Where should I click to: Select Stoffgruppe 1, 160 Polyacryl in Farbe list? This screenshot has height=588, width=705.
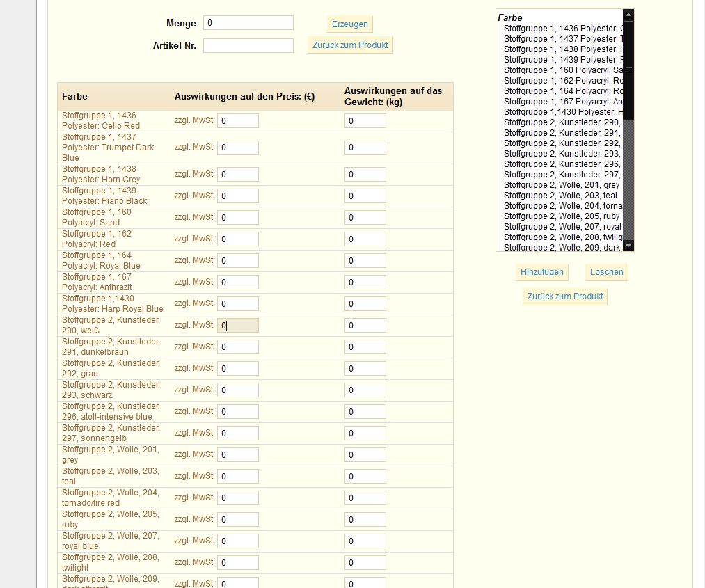563,70
